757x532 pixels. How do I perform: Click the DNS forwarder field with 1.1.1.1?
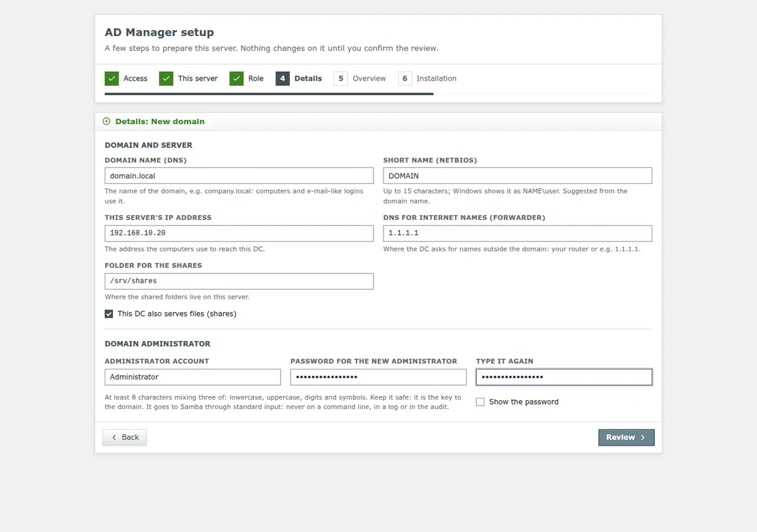point(517,233)
